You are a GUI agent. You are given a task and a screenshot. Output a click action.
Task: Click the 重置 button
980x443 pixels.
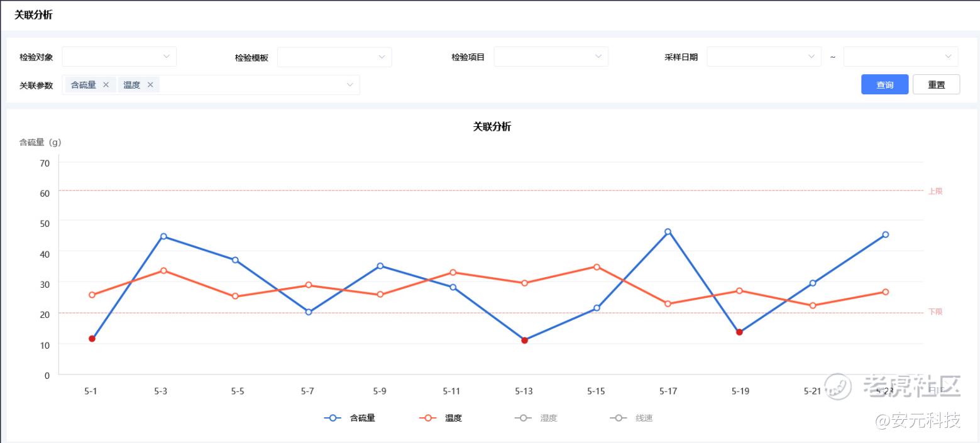click(936, 84)
